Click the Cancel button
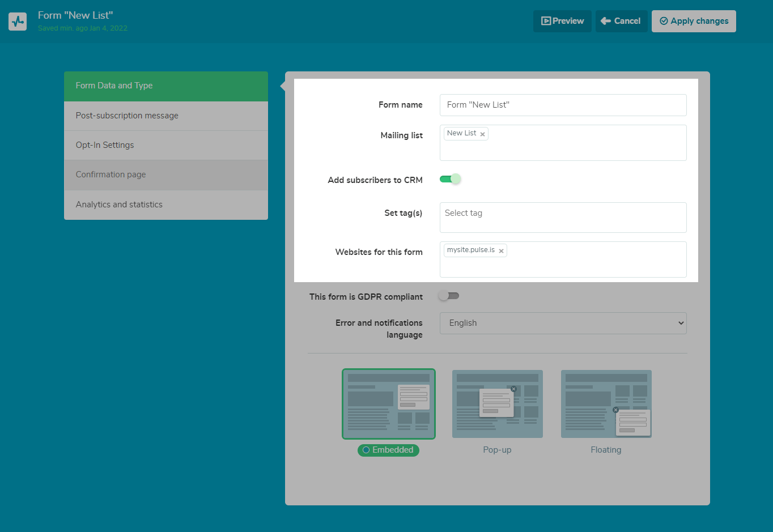Screen dimensions: 773x532 (x=621, y=21)
